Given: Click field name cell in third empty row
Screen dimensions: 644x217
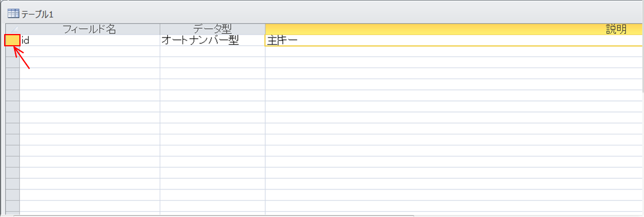Looking at the screenshot, I should (x=90, y=73).
